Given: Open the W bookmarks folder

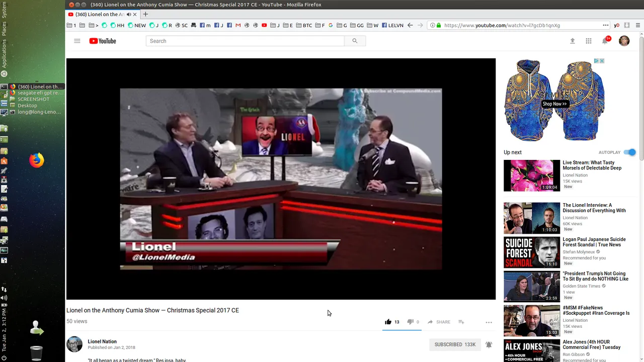Looking at the screenshot, I should click(372, 25).
